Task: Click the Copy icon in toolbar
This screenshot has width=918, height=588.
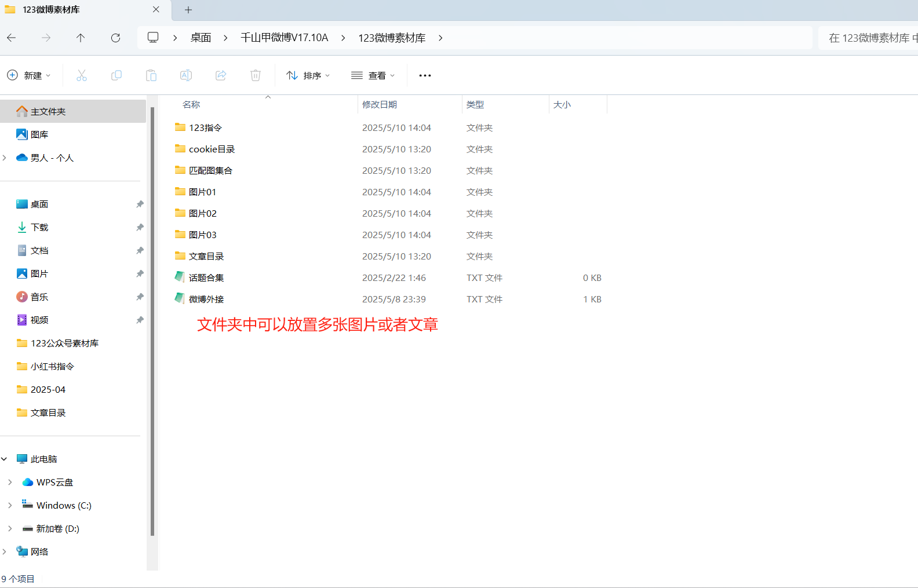Action: 116,75
